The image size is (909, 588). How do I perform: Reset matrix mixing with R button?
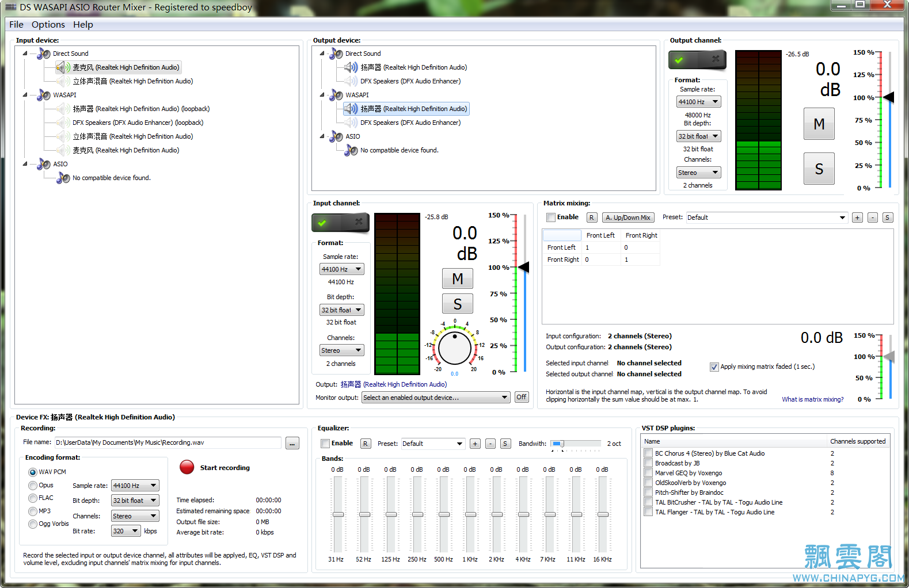[x=592, y=217]
